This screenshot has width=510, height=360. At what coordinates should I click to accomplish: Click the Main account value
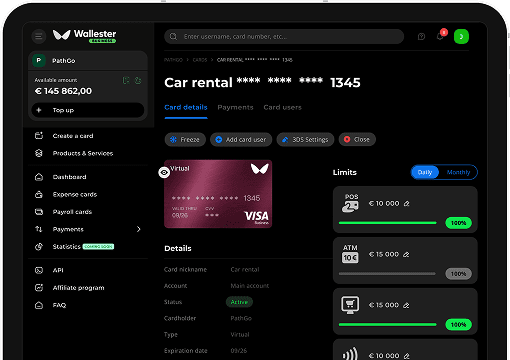tap(250, 286)
